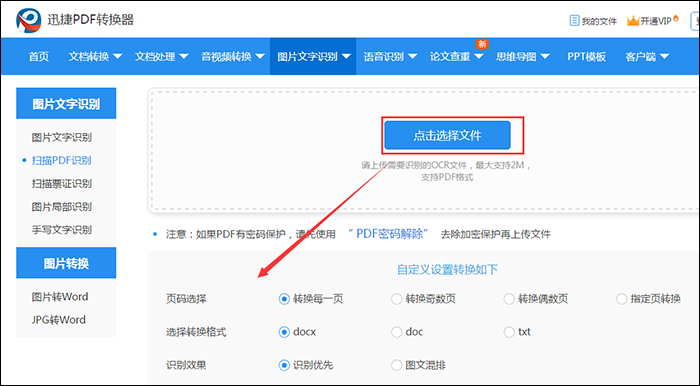Image resolution: width=700 pixels, height=386 pixels.
Task: Expand 思维导图 dropdown arrow
Action: [545, 57]
